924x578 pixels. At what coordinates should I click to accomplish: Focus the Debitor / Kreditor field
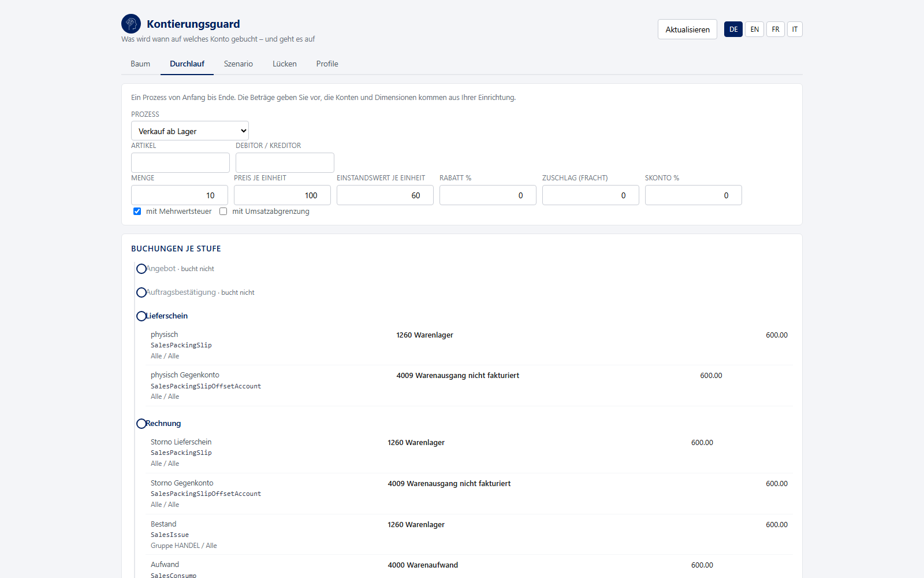[x=285, y=162]
